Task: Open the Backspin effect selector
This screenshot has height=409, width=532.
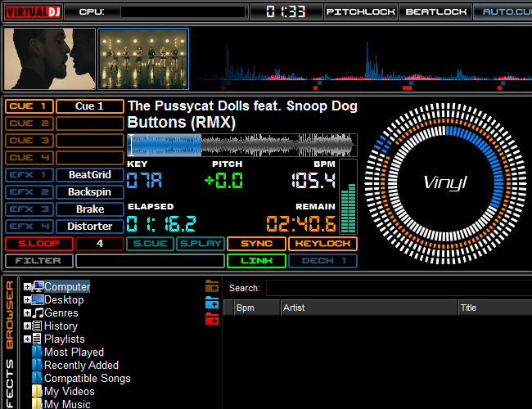Action: pos(89,192)
